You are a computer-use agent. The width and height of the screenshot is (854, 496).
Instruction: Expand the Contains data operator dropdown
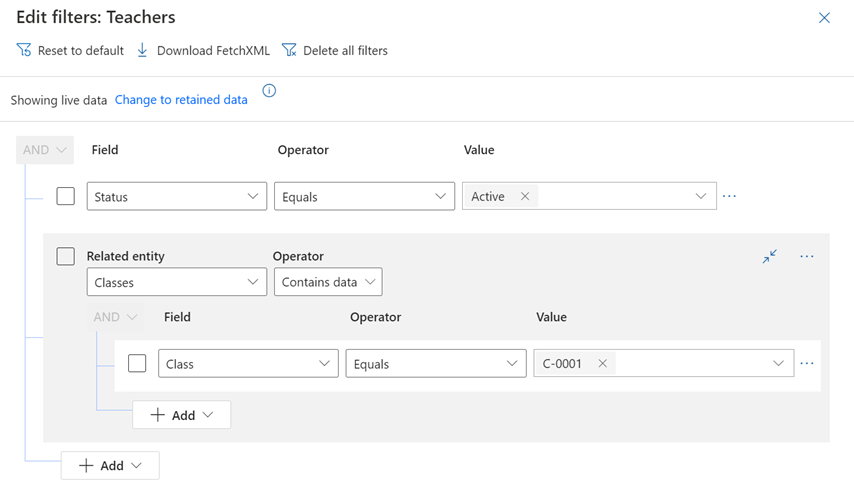point(328,283)
